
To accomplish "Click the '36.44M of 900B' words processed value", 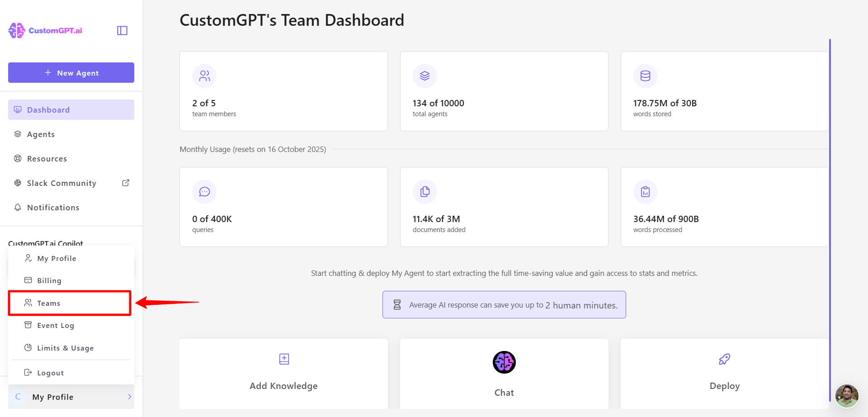I will tap(666, 219).
